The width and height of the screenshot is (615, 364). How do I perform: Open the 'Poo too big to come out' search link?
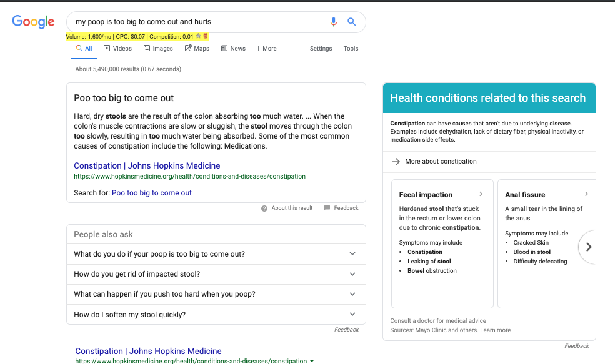pos(152,193)
